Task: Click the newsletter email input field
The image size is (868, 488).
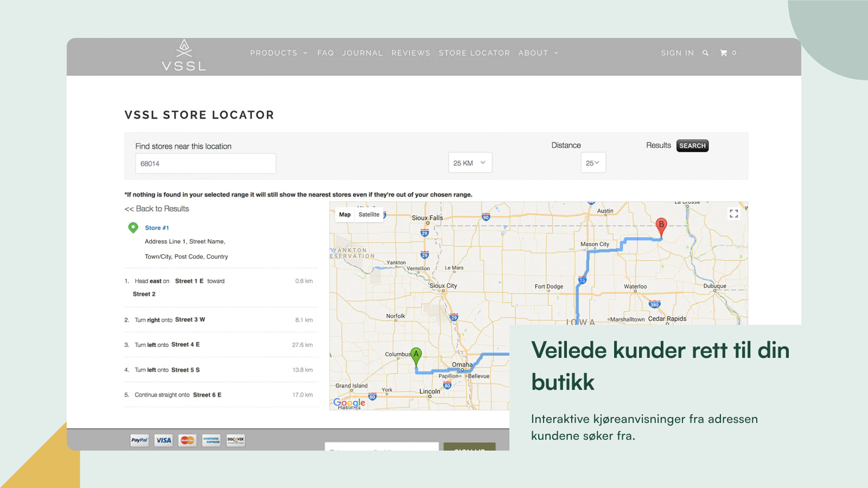Action: [381, 446]
